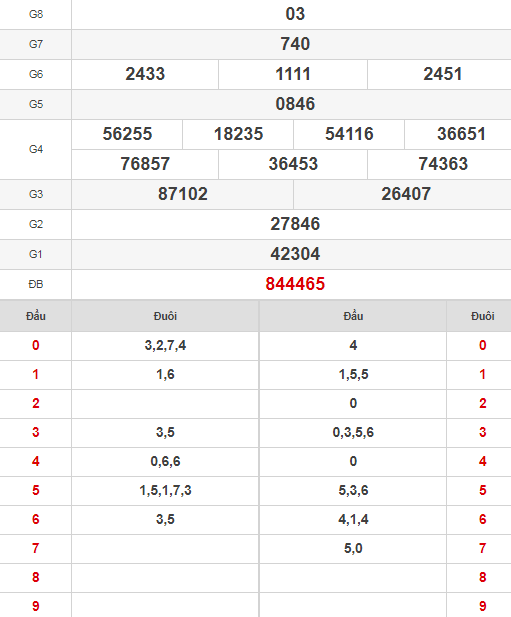Click red tail digit 5 beside 5,3,6
The height and width of the screenshot is (617, 511).
point(483,490)
